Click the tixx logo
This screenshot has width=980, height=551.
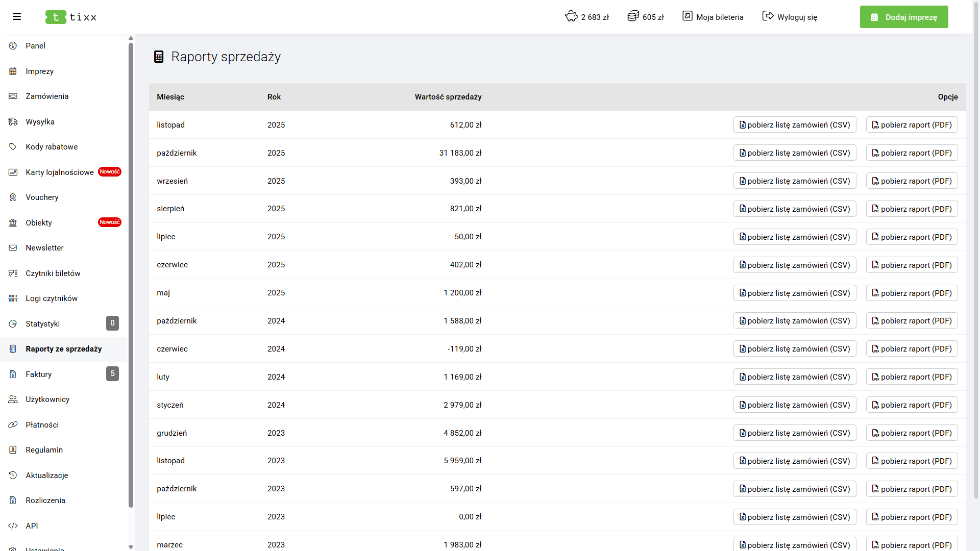(71, 17)
